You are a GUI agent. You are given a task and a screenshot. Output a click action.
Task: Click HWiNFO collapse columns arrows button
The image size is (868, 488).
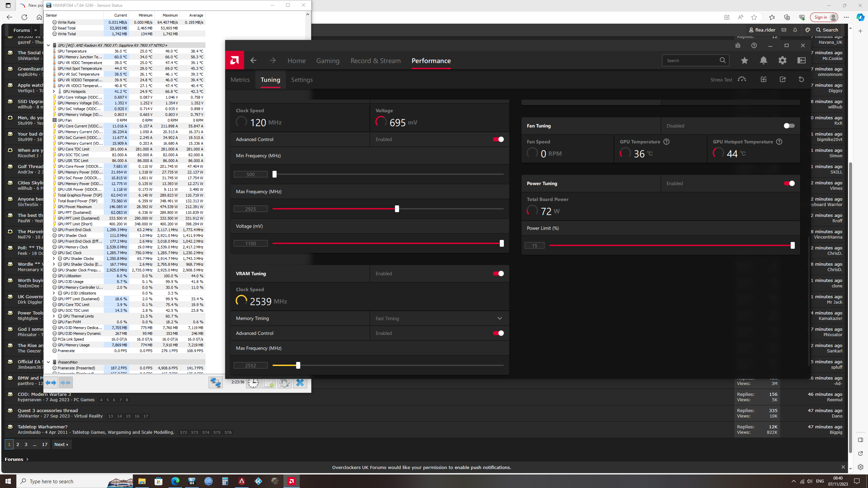tap(65, 383)
